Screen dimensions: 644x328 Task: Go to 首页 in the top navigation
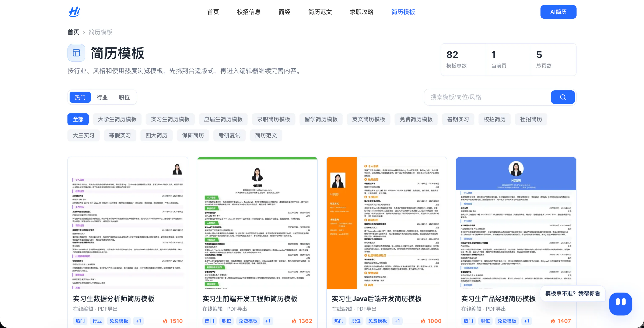click(213, 12)
